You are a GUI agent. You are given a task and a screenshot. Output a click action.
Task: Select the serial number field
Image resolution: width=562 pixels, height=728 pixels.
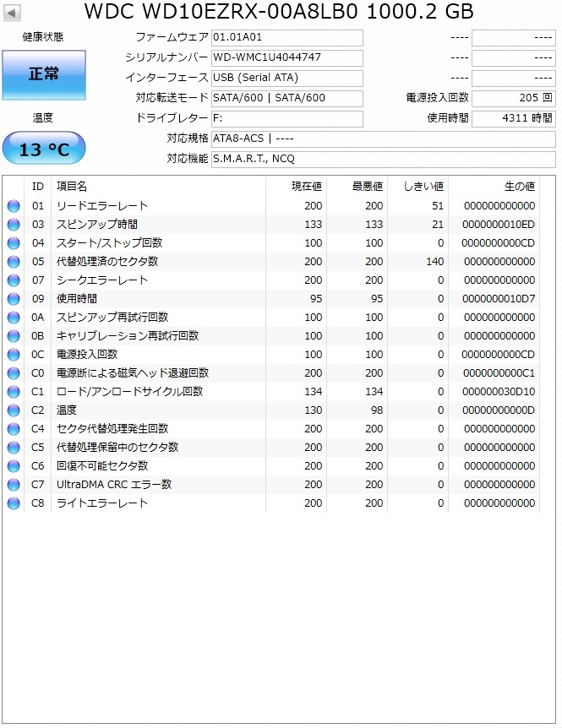pyautogui.click(x=286, y=57)
